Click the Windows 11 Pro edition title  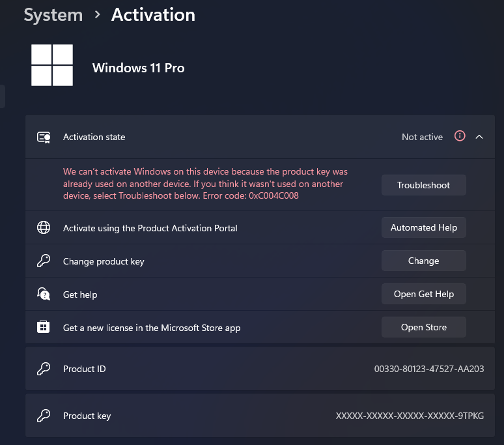coord(138,68)
